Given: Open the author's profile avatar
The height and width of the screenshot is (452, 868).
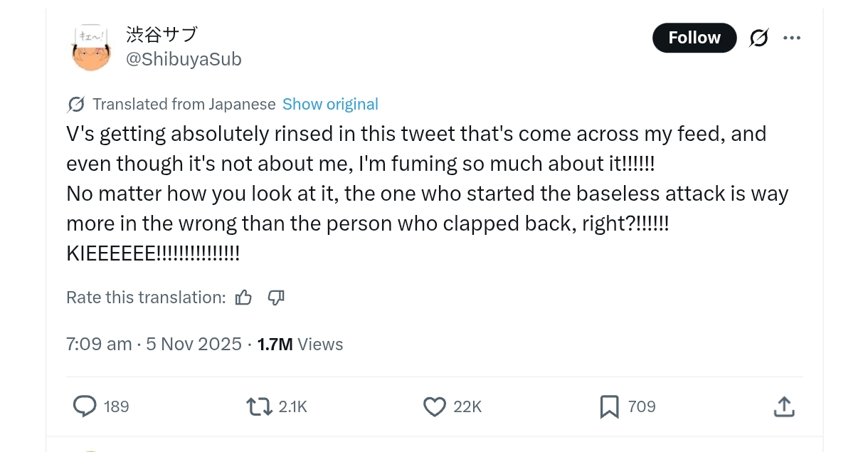Looking at the screenshot, I should pos(92,48).
